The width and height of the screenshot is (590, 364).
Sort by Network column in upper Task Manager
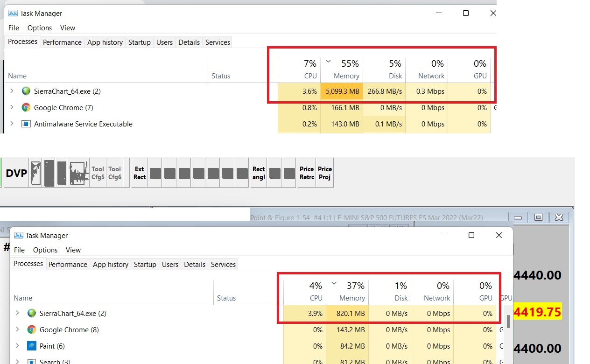coord(427,69)
